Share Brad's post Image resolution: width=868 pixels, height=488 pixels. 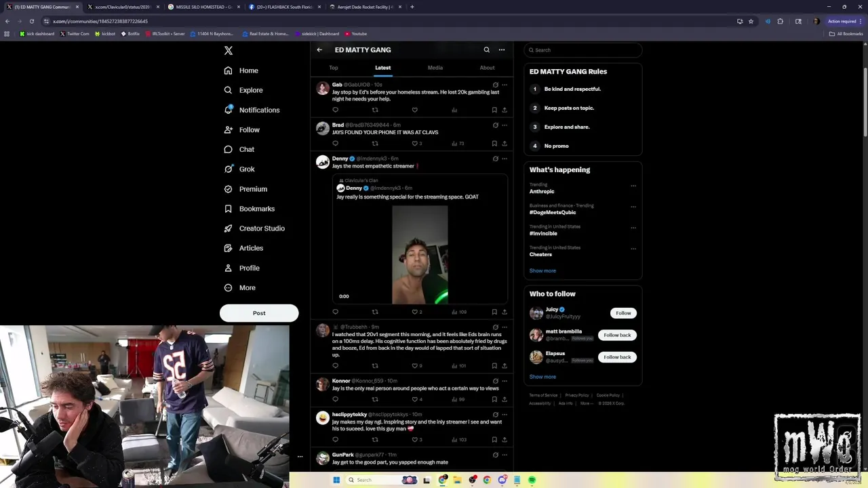(505, 144)
